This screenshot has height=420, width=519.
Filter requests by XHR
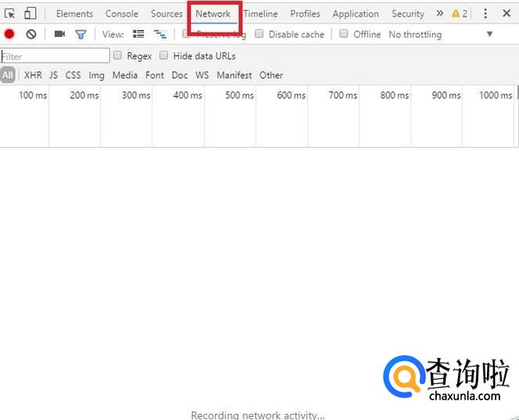(x=33, y=75)
